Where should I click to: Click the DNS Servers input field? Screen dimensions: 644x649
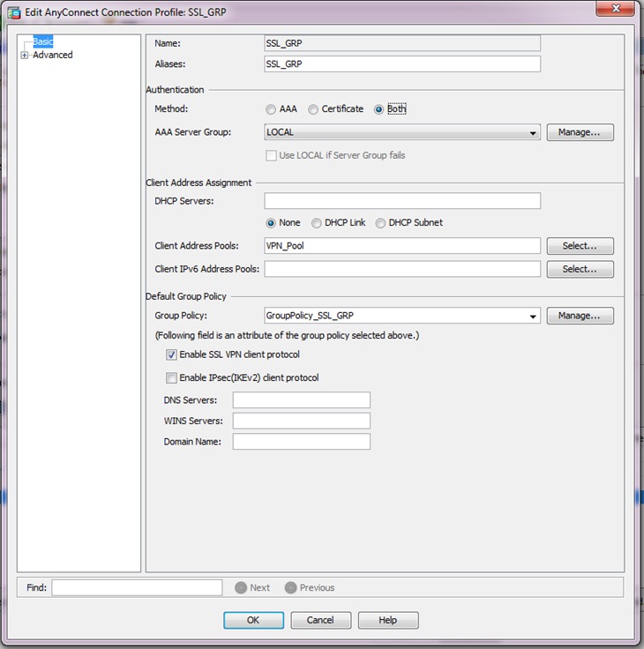click(302, 400)
